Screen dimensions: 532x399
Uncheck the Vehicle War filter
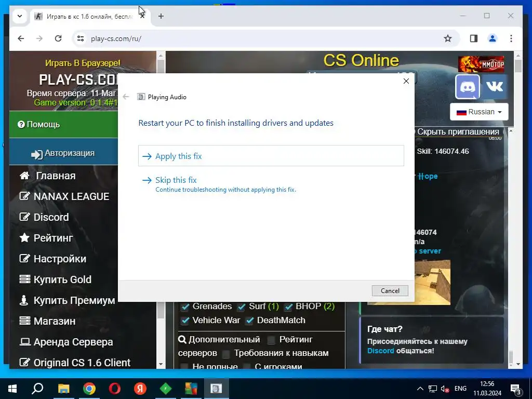tap(185, 321)
